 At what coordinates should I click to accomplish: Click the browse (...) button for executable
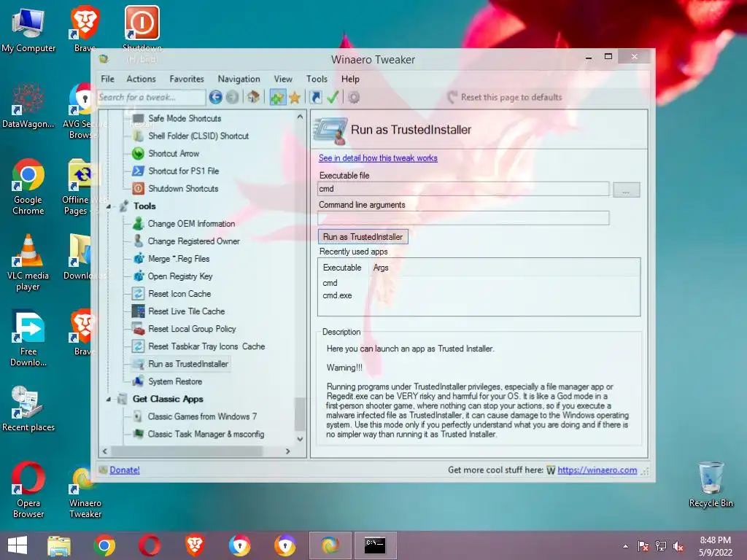(626, 190)
